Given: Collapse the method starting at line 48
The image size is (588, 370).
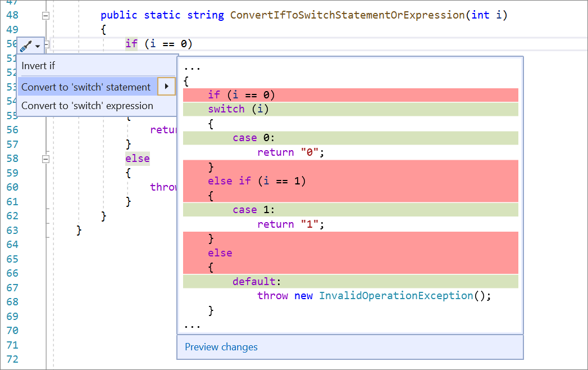Looking at the screenshot, I should [x=46, y=15].
